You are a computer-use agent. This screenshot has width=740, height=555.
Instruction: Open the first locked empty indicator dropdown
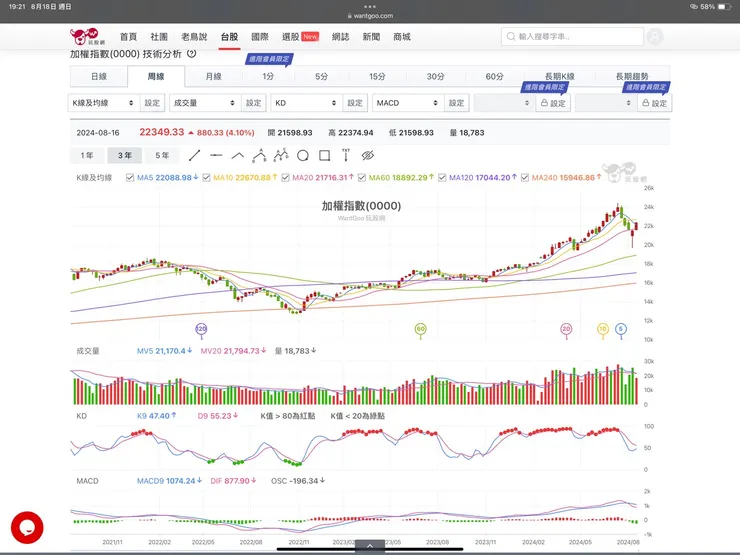(x=505, y=103)
